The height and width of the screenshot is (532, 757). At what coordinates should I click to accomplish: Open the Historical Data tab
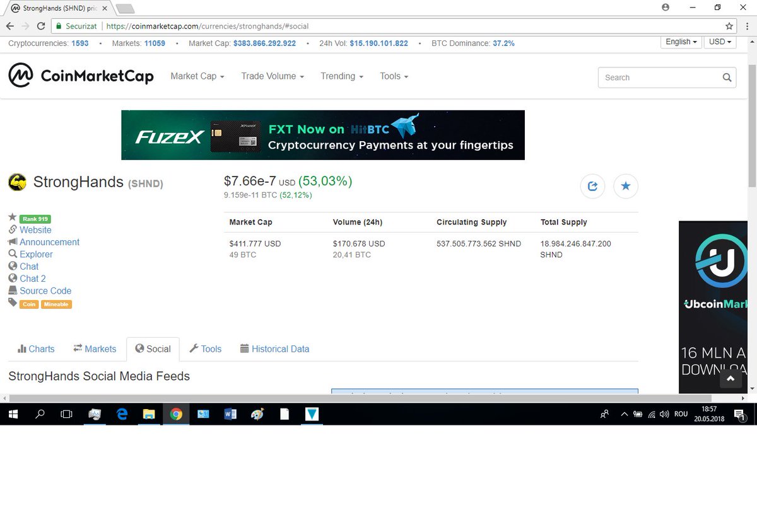tap(275, 349)
